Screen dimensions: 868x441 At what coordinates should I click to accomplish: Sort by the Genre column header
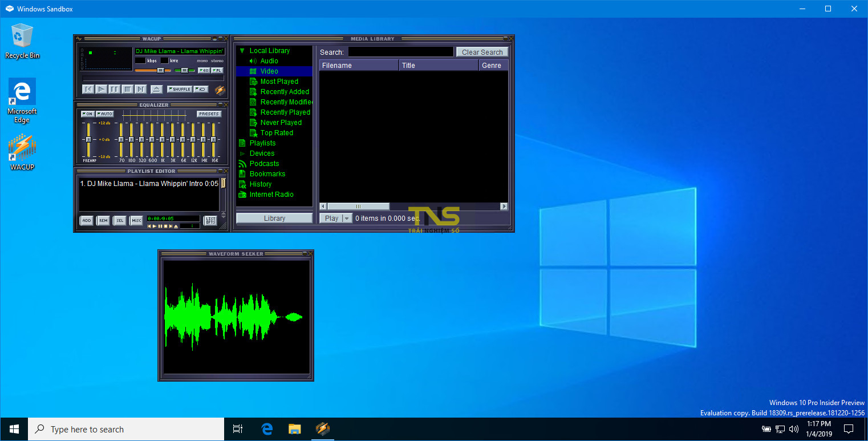[493, 66]
